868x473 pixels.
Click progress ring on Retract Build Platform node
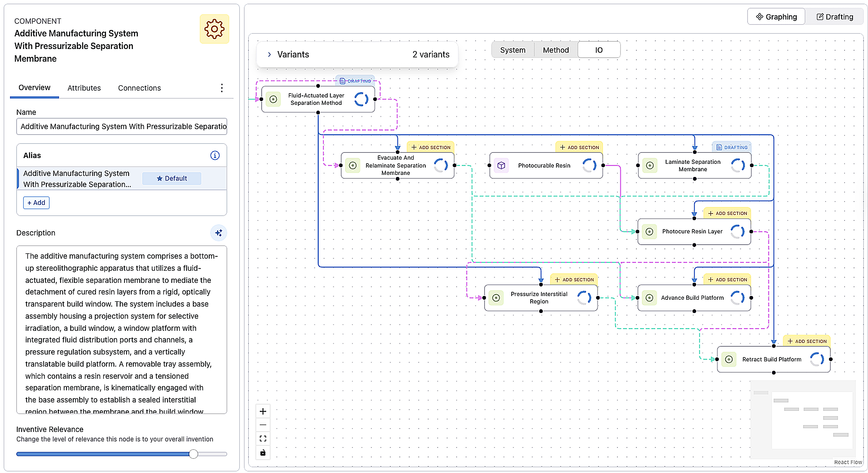coord(817,359)
